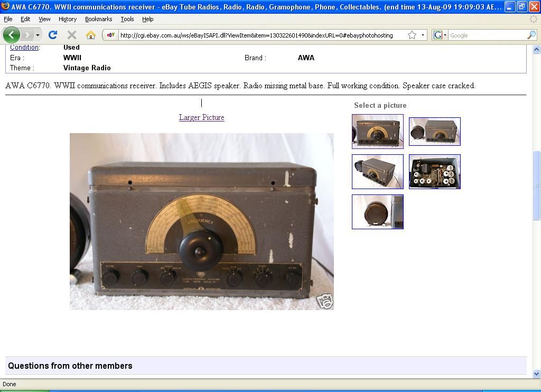Click the 'AWA' brand value
This screenshot has width=541, height=392.
click(x=306, y=58)
